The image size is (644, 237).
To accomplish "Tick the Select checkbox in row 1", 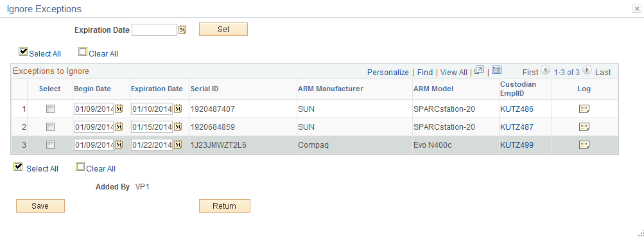I will coord(50,109).
